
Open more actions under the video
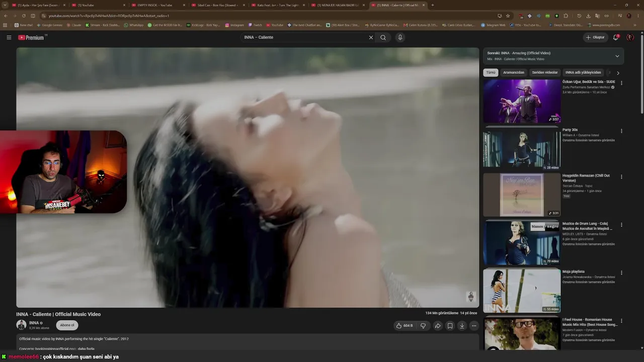(474, 326)
